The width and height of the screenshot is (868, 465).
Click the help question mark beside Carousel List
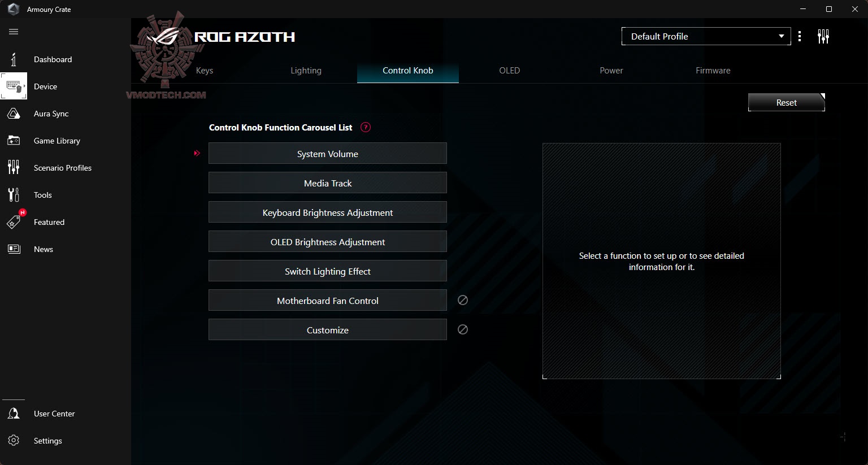coord(366,127)
